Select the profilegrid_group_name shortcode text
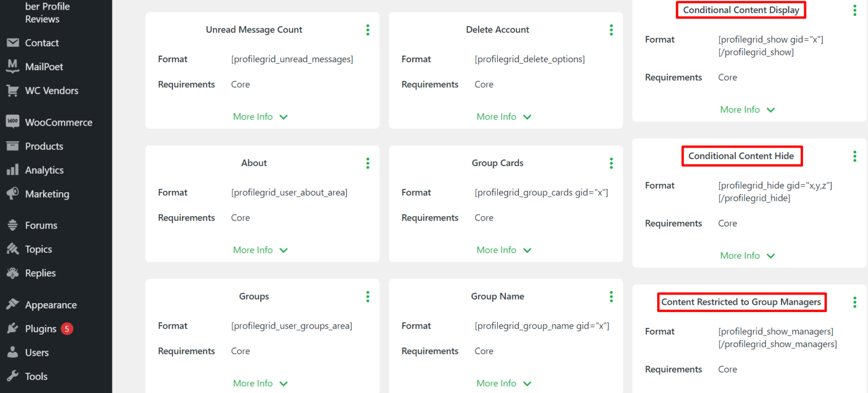The height and width of the screenshot is (393, 868). point(541,326)
